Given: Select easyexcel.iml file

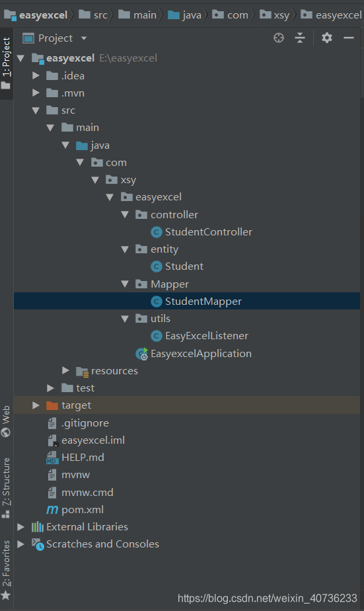Looking at the screenshot, I should 93,440.
